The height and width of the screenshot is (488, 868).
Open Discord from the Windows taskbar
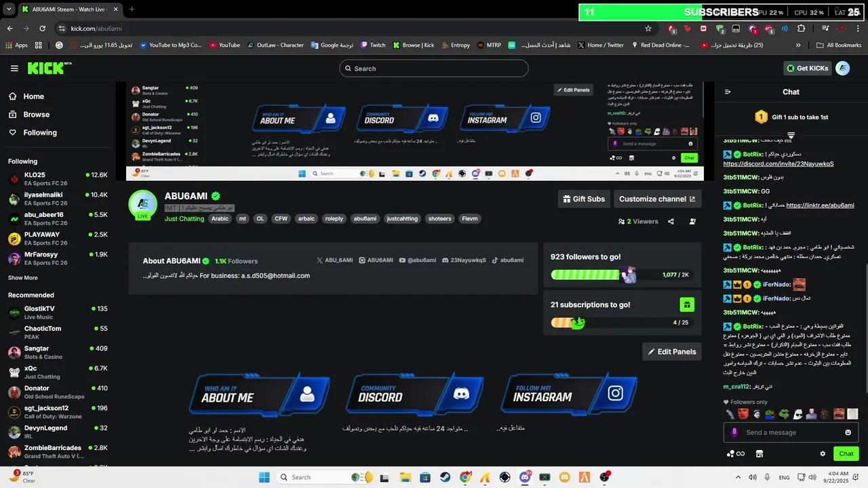525,477
